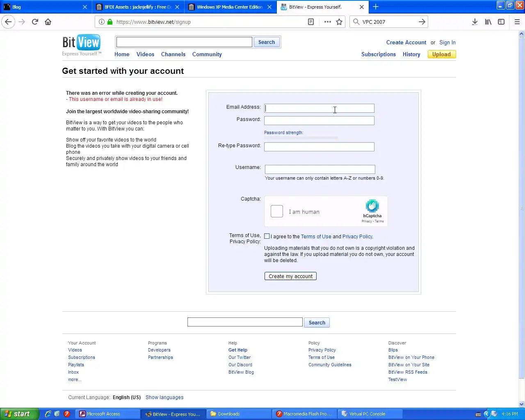Open TestView footer link
525x420 pixels.
pyautogui.click(x=397, y=379)
